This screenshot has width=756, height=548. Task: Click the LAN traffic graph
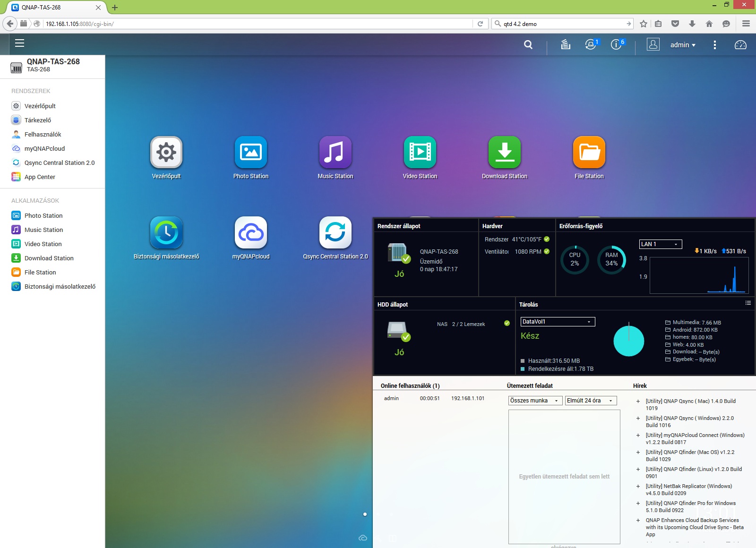699,275
